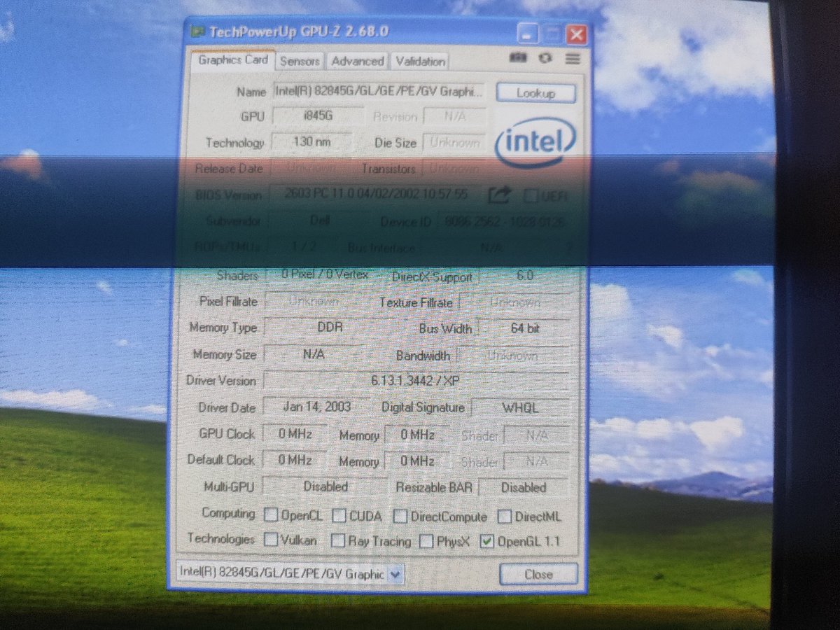Screen dimensions: 840x630
Task: Click the Subvendor Dell field
Action: point(320,221)
